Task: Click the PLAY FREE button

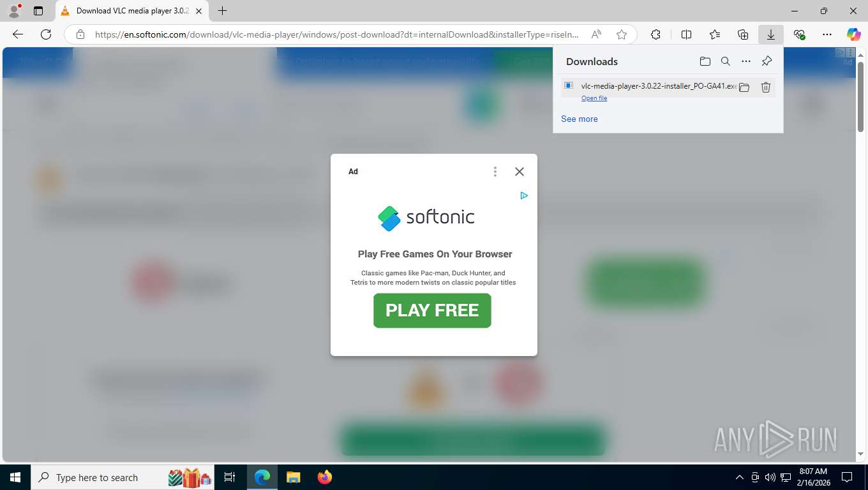Action: pyautogui.click(x=432, y=311)
